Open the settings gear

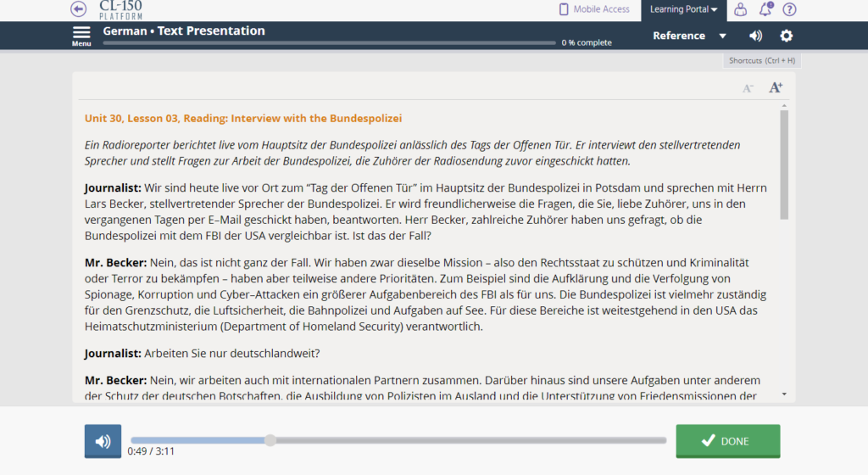point(787,36)
